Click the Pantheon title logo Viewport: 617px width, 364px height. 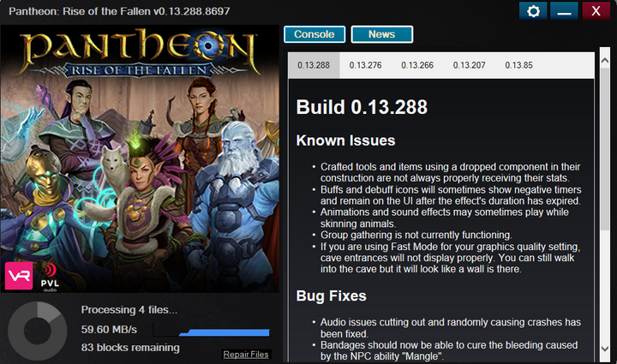click(x=140, y=52)
